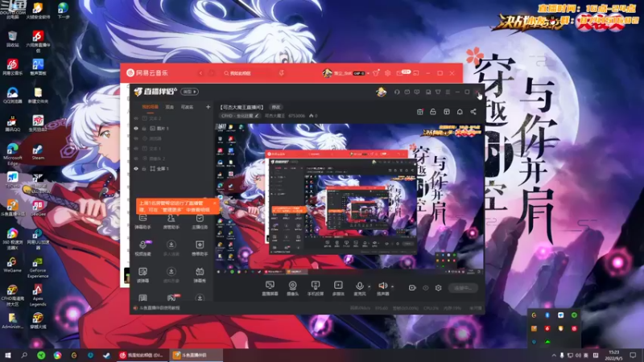Expand the account dropdown in the 网易云音乐 window
Screen dimensions: 644x362
click(369, 73)
